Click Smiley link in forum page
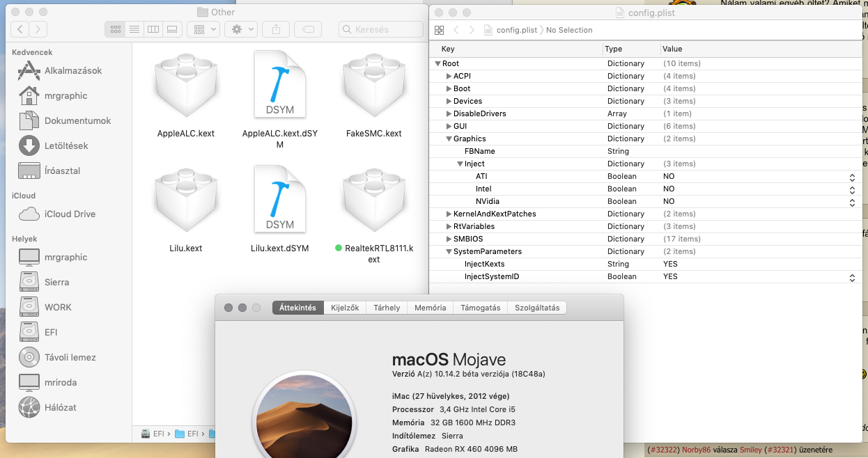The height and width of the screenshot is (458, 868). point(750,450)
